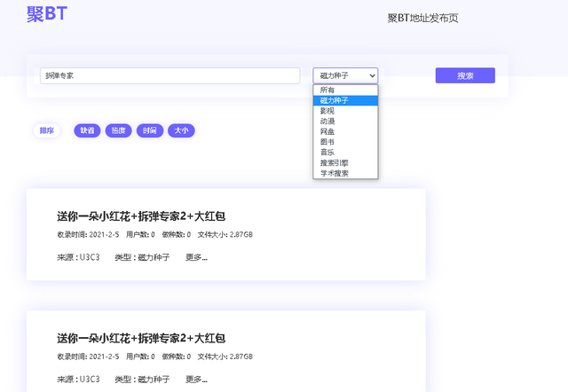Select 音乐 from the category list
Viewport: 568px width, 392px height.
coord(345,153)
